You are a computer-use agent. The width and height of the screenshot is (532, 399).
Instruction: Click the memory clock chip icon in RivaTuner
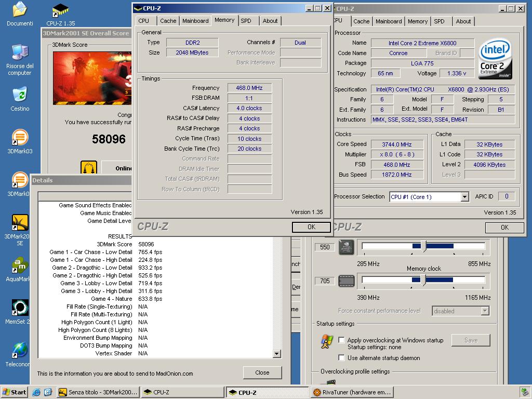(347, 281)
